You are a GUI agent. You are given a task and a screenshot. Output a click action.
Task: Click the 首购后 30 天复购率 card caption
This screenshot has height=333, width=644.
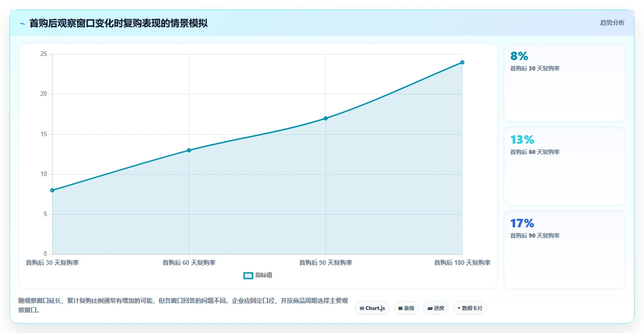pyautogui.click(x=535, y=69)
